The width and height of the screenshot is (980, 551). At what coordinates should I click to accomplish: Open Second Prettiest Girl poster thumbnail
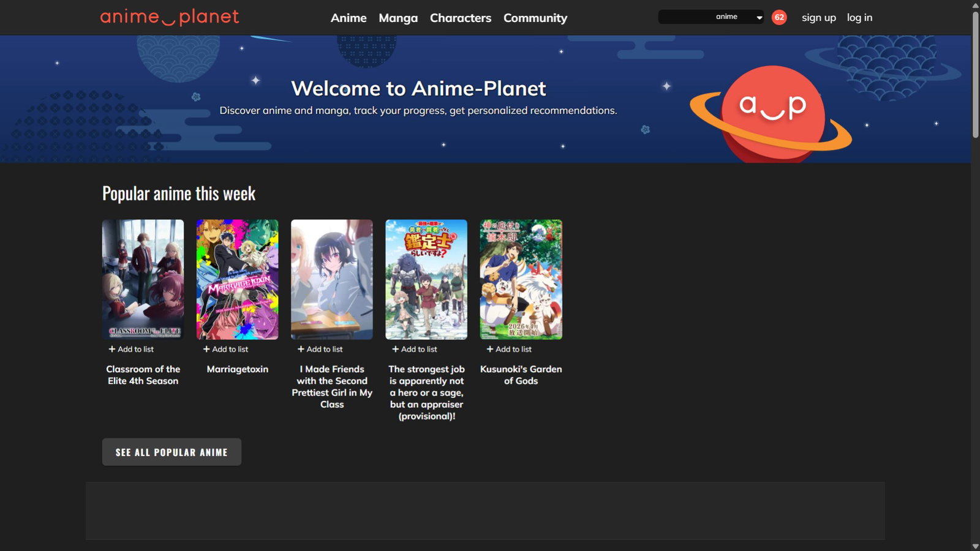pos(332,280)
